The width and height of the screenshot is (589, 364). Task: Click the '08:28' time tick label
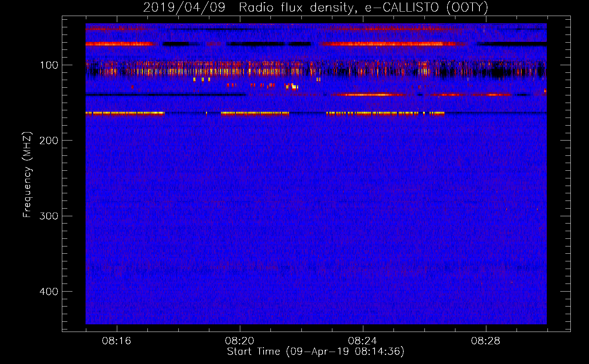point(486,341)
